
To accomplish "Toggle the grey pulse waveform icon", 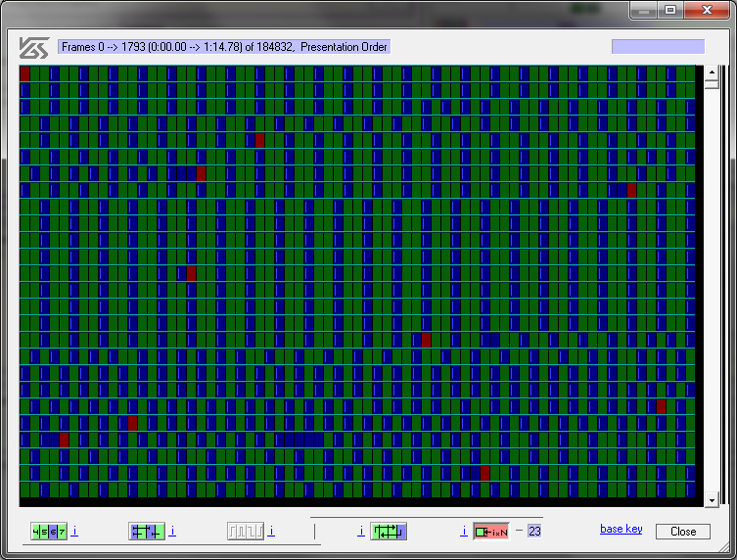I will pos(246,532).
